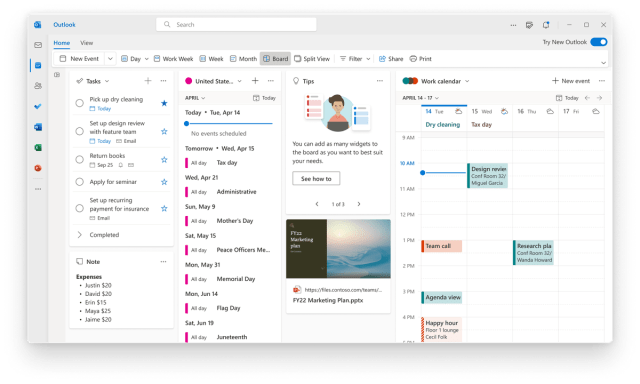Switch to View tab
The image size is (640, 384).
[x=87, y=43]
